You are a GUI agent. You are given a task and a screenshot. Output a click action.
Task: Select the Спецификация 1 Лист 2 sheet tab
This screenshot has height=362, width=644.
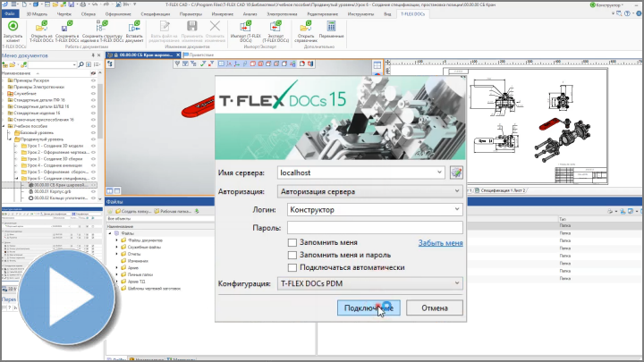pyautogui.click(x=500, y=190)
